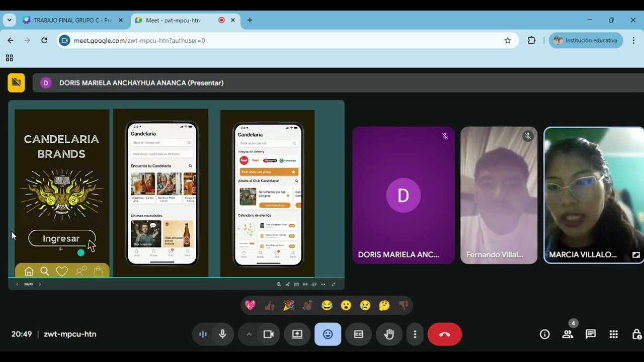Click the Present now screen-share button

[297, 334]
